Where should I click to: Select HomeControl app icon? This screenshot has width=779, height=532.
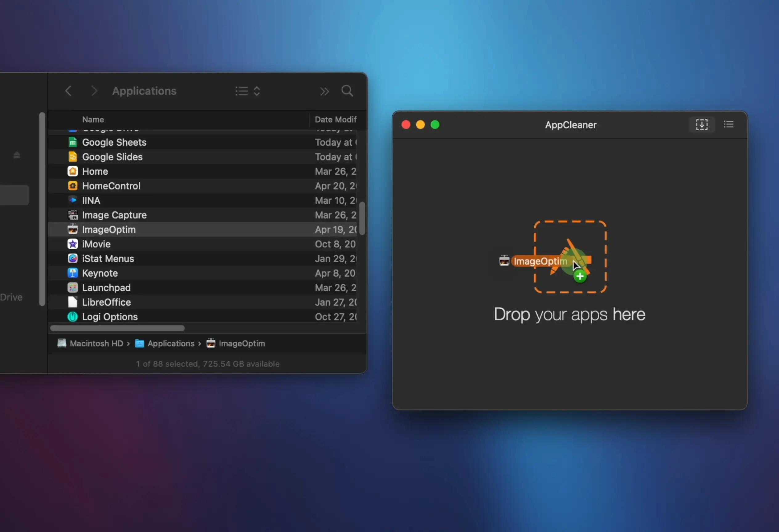coord(73,186)
